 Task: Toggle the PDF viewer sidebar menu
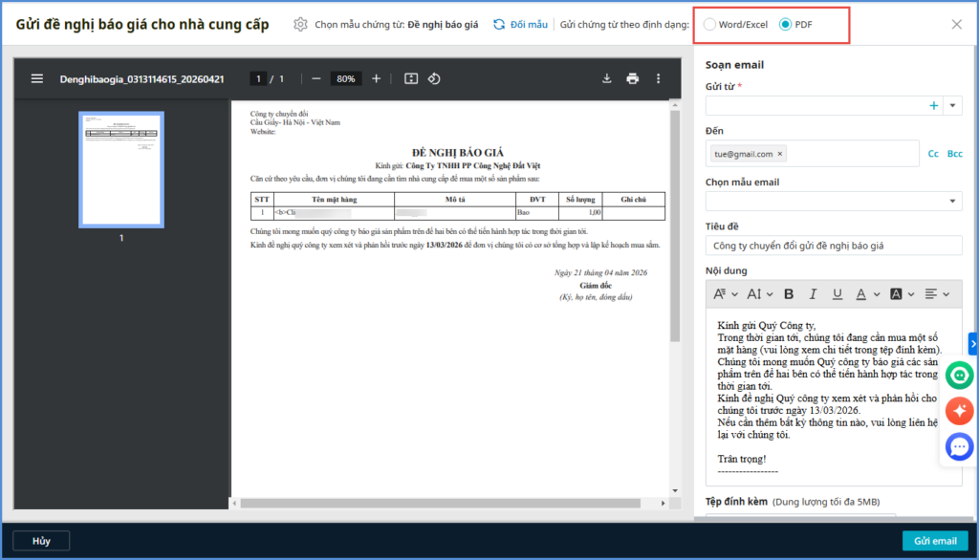[37, 79]
